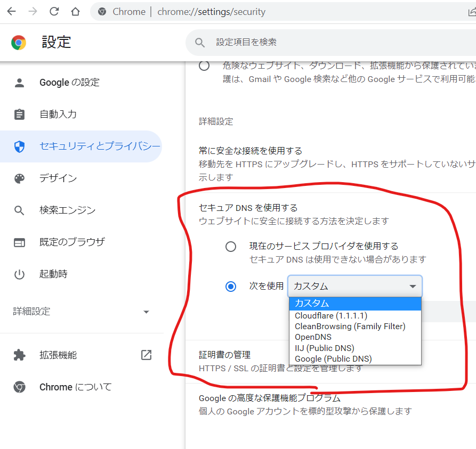Screen dimensions: 476x449
Task: Expand 詳細設定 section in sidebar
Action: click(82, 312)
